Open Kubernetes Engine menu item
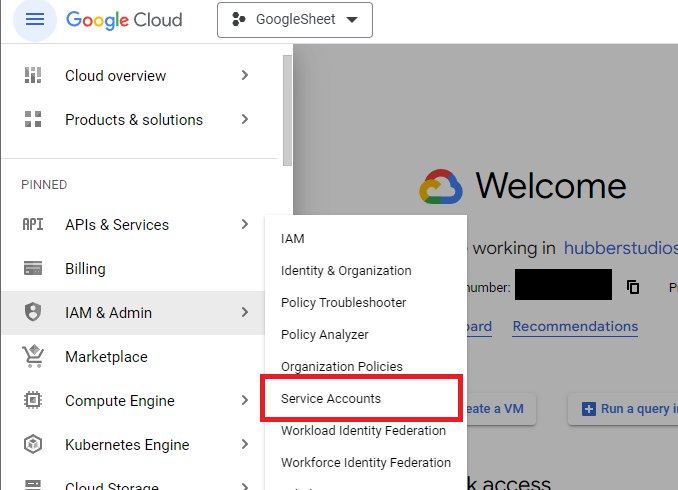Viewport: 678px width, 490px height. click(133, 444)
